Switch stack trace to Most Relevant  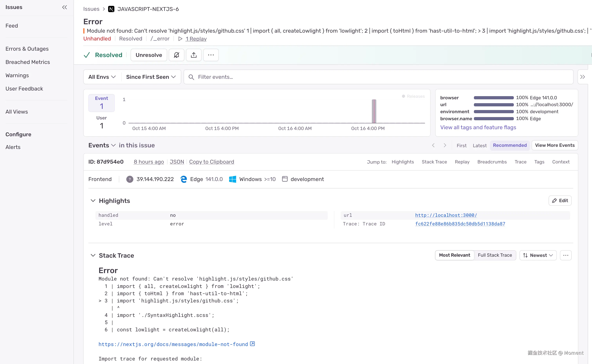point(454,255)
